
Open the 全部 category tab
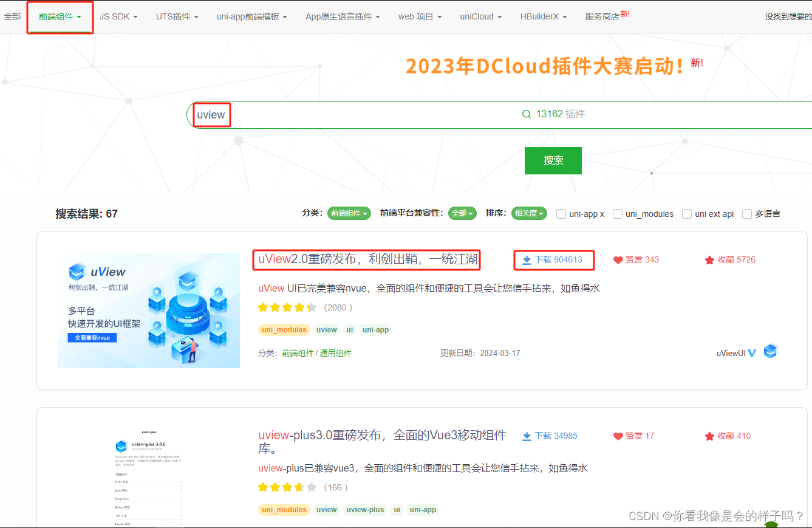12,16
